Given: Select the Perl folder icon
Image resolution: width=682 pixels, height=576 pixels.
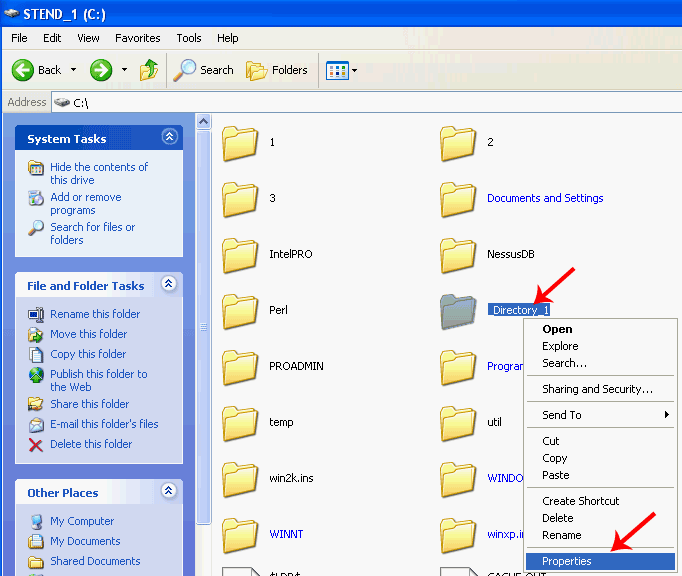Looking at the screenshot, I should click(x=240, y=311).
